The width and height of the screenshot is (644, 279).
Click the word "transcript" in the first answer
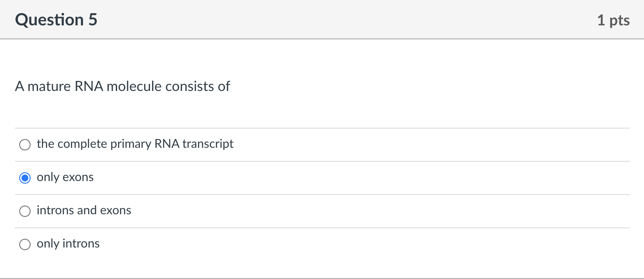coord(208,144)
